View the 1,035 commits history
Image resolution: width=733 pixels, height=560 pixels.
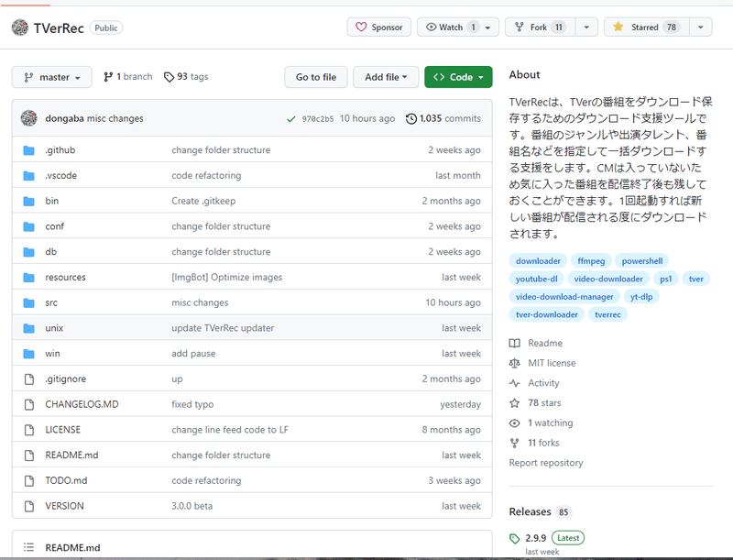click(443, 119)
